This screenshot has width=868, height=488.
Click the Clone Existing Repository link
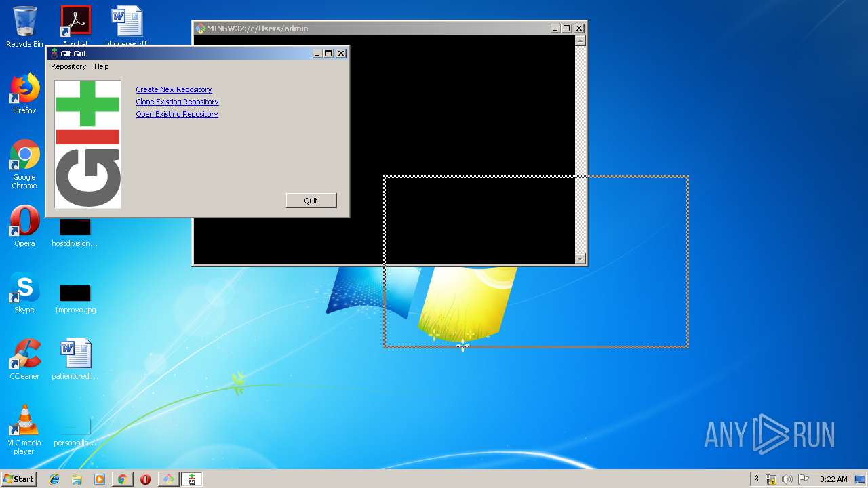(177, 102)
